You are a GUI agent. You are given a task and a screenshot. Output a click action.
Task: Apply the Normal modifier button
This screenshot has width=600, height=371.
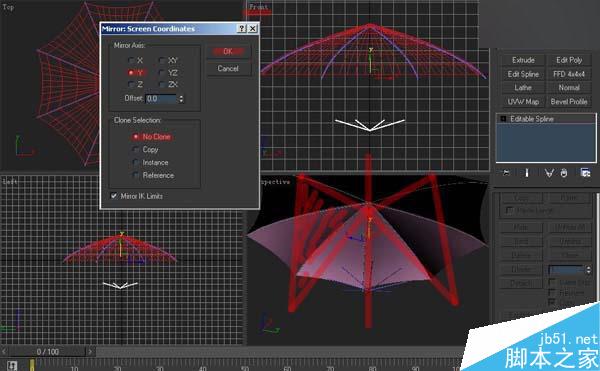click(569, 88)
